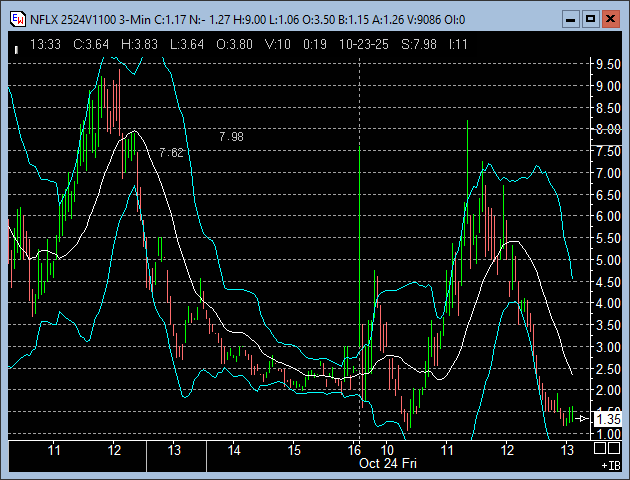Select the 14 hour mark on time axis
This screenshot has height=480, width=630.
[234, 450]
